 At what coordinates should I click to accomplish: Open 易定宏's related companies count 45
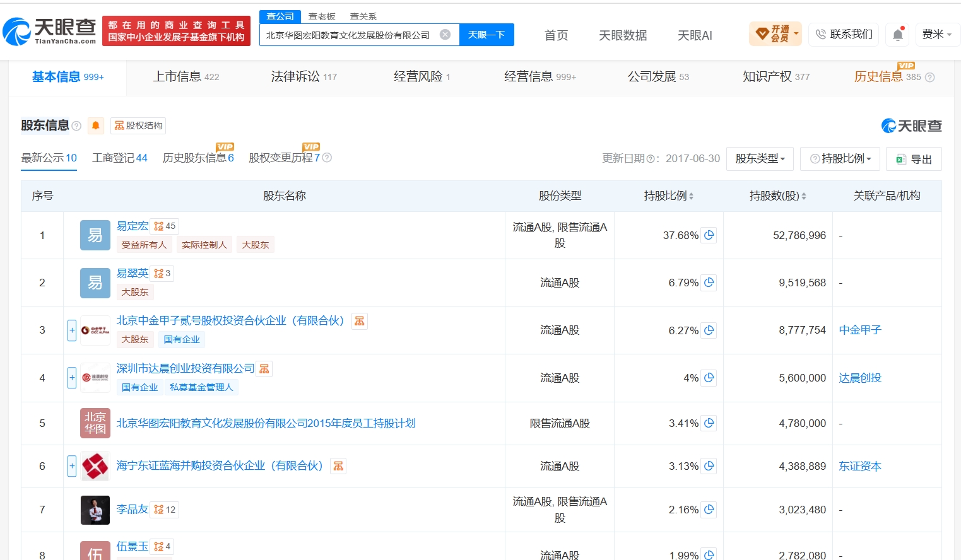[165, 226]
